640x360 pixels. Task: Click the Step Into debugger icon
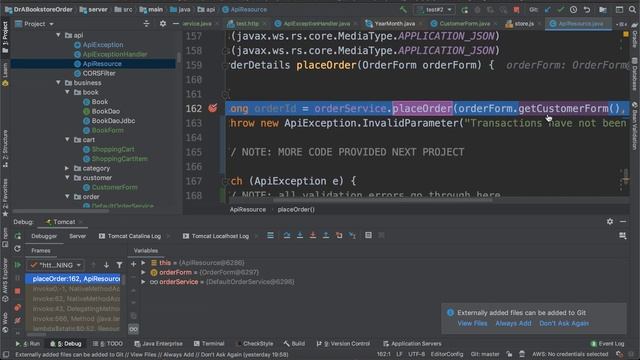[x=300, y=236]
